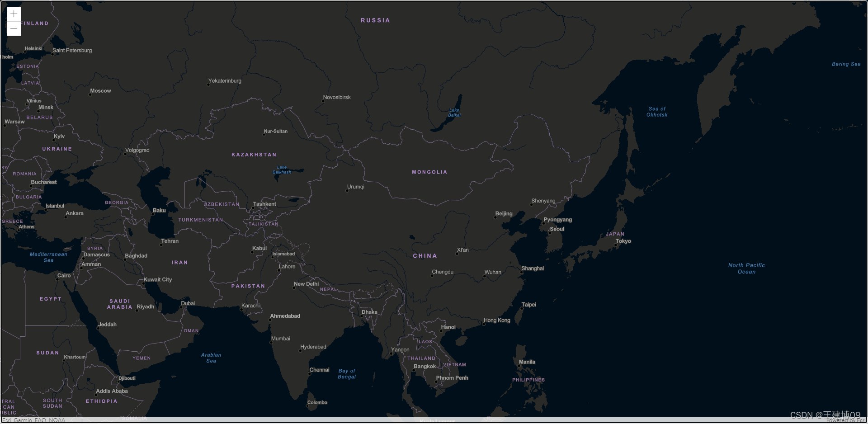Click the Riyadh city label
Image resolution: width=868 pixels, height=424 pixels.
pyautogui.click(x=146, y=307)
